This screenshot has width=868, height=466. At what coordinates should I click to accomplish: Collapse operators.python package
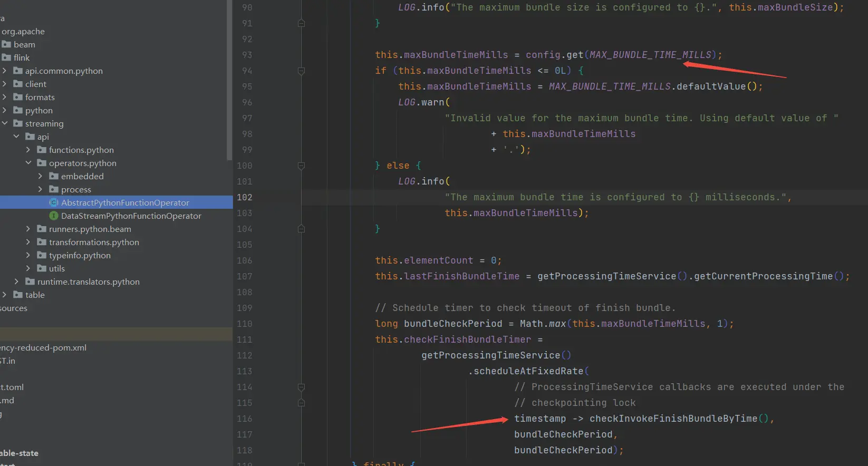28,163
